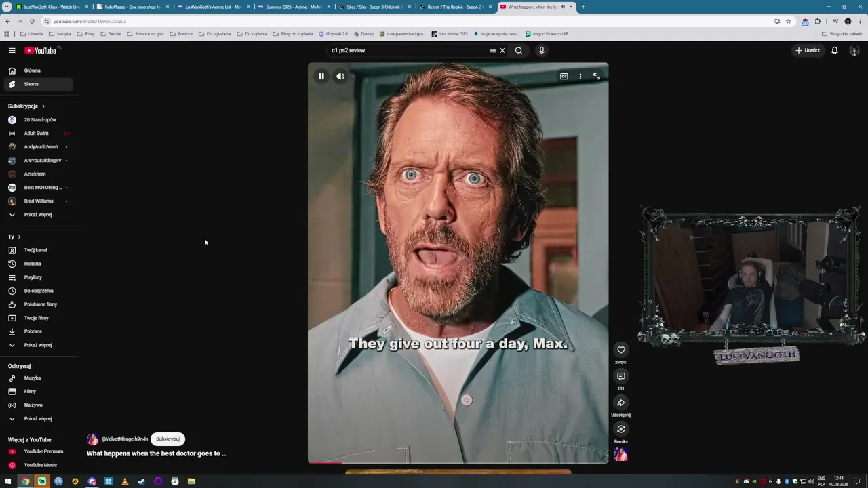Open new browser tab with plus
Image resolution: width=868 pixels, height=488 pixels.
click(583, 7)
